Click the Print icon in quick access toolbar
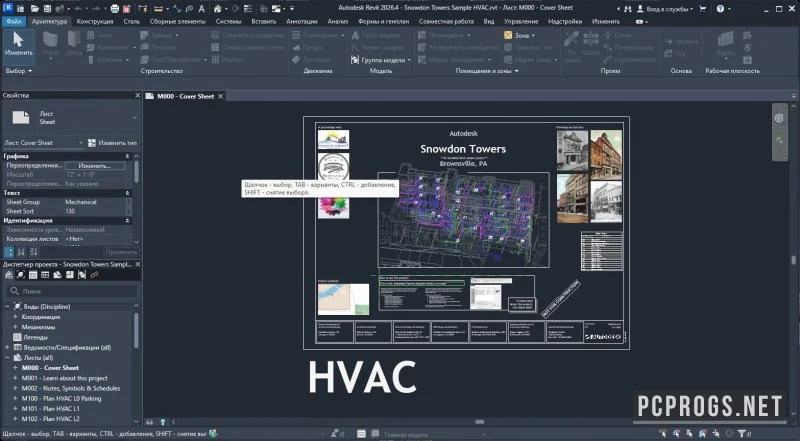The width and height of the screenshot is (800, 441). tap(115, 9)
